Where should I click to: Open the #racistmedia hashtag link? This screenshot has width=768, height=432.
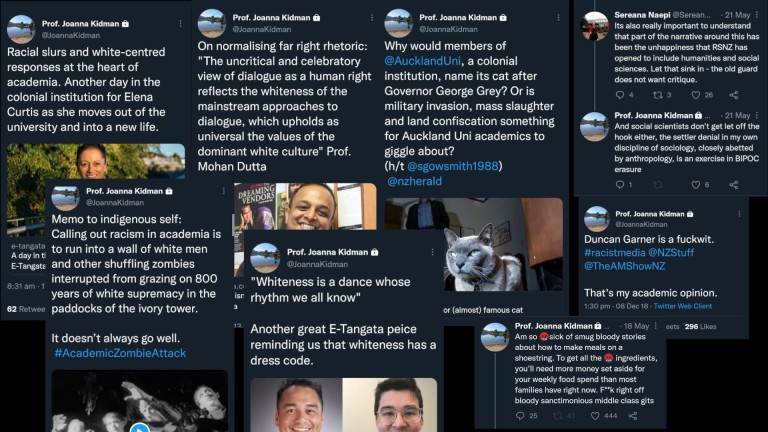614,253
